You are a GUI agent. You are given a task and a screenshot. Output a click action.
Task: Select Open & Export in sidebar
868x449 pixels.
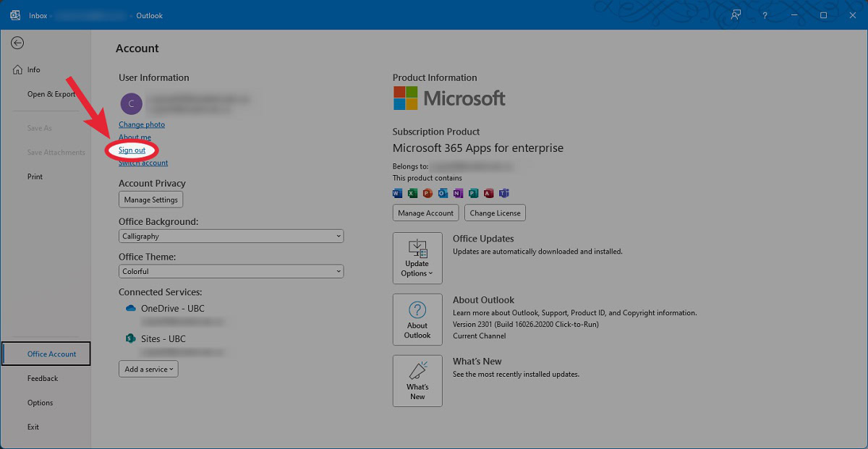coord(51,94)
